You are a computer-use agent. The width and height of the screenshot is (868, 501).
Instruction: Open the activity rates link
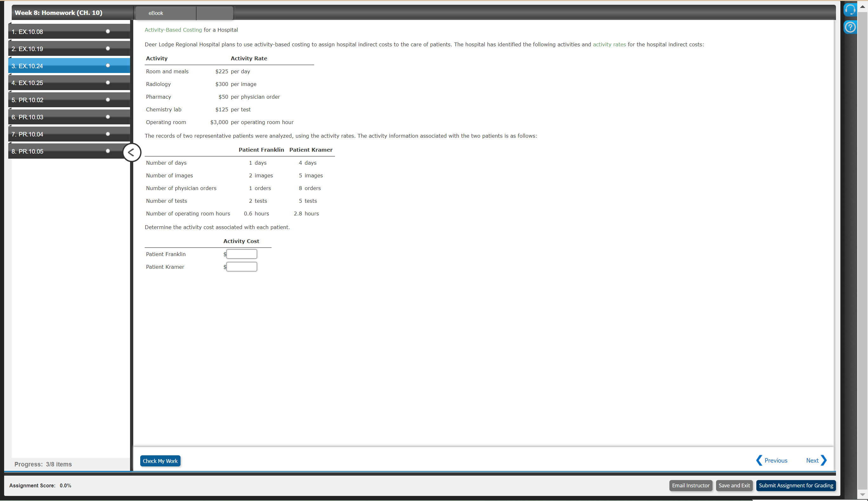point(609,44)
